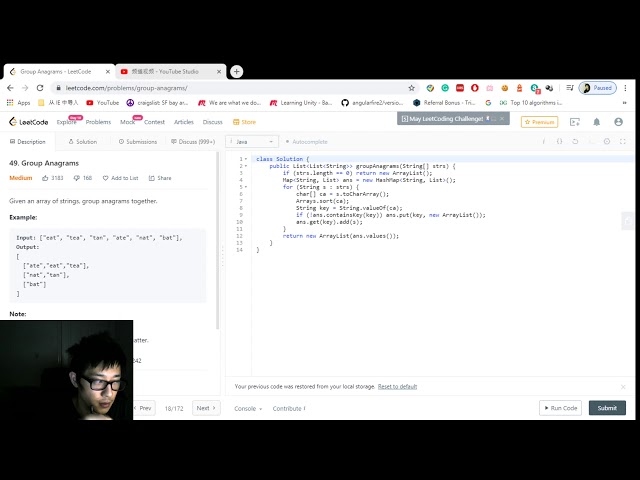
Task: Open the Explore menu item
Action: tap(67, 122)
